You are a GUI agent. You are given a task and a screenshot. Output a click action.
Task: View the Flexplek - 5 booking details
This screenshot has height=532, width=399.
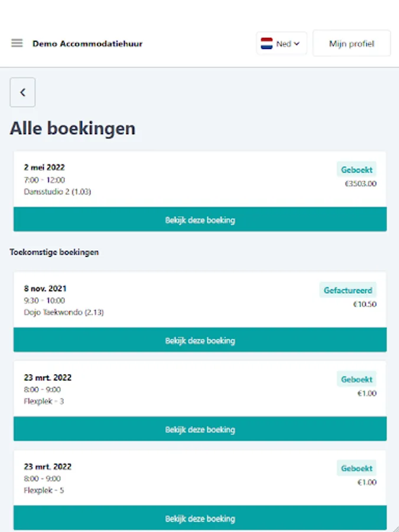point(200,518)
